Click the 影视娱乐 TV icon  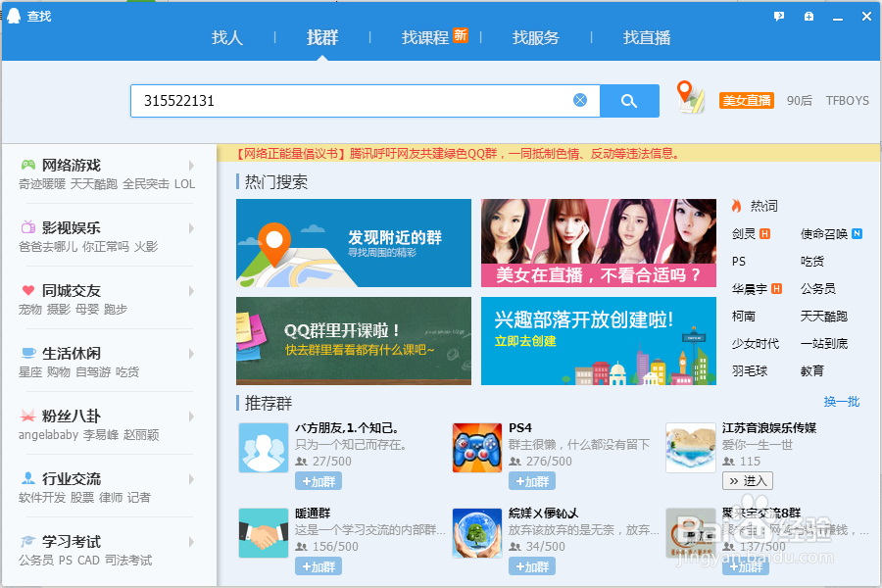(28, 227)
